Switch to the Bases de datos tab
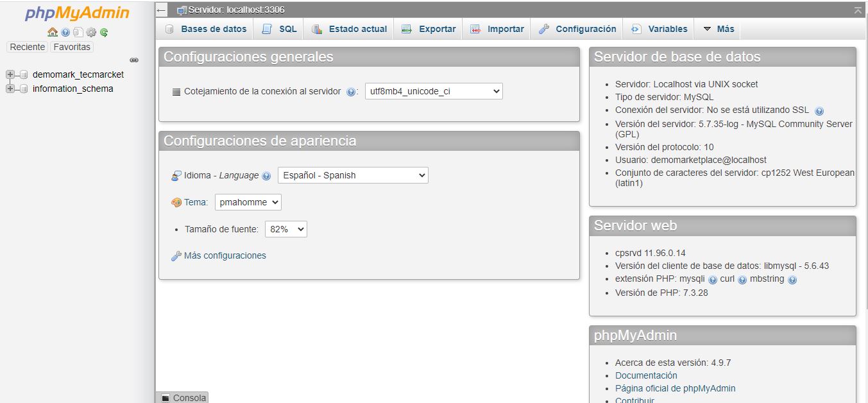Image resolution: width=868 pixels, height=403 pixels. point(206,29)
